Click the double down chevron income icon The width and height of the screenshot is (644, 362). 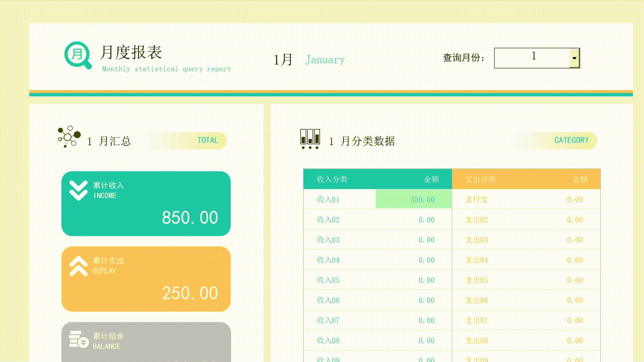click(x=78, y=190)
